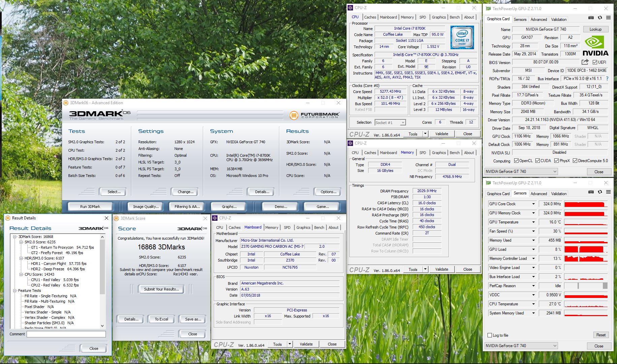The width and height of the screenshot is (617, 364).
Task: Click the refresh icon in top GPU-Z window
Action: (x=600, y=18)
